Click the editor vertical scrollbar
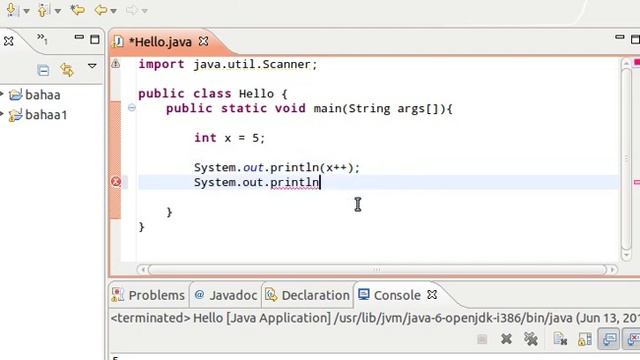The image size is (640, 360). pos(627,159)
